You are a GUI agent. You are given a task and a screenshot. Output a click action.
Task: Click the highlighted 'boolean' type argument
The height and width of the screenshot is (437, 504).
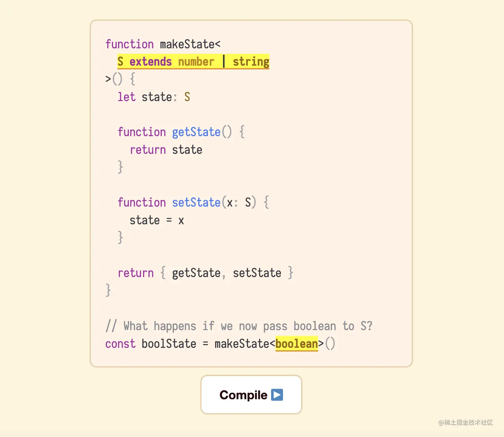click(x=297, y=344)
